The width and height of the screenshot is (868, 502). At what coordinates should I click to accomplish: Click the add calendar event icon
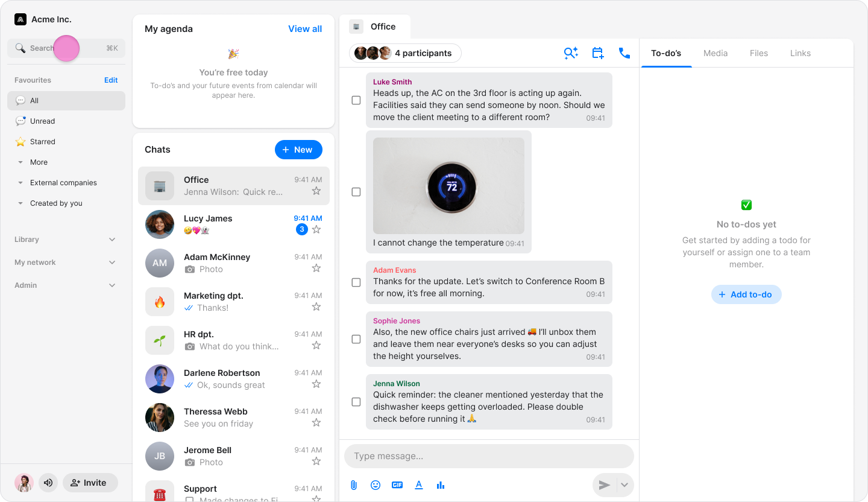tap(598, 53)
